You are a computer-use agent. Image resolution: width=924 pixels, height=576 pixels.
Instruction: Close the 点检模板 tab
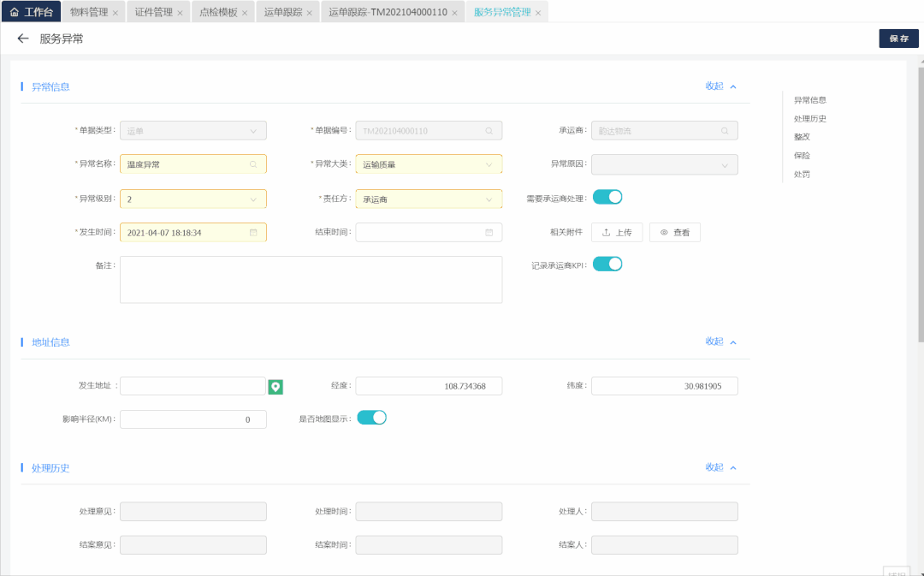coord(245,13)
